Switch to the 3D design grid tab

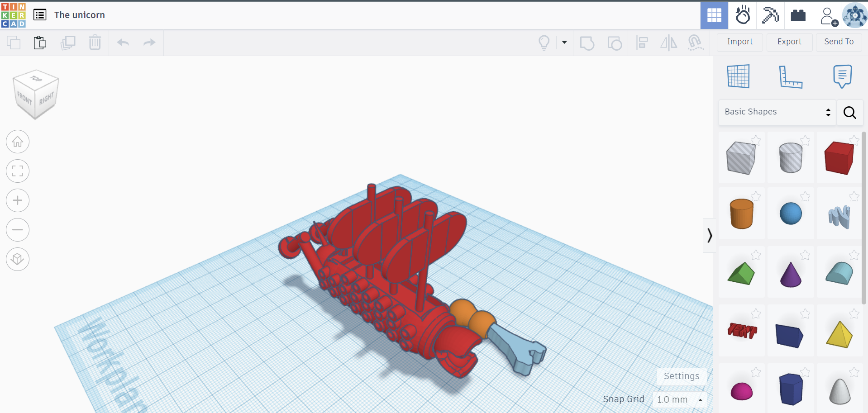714,15
